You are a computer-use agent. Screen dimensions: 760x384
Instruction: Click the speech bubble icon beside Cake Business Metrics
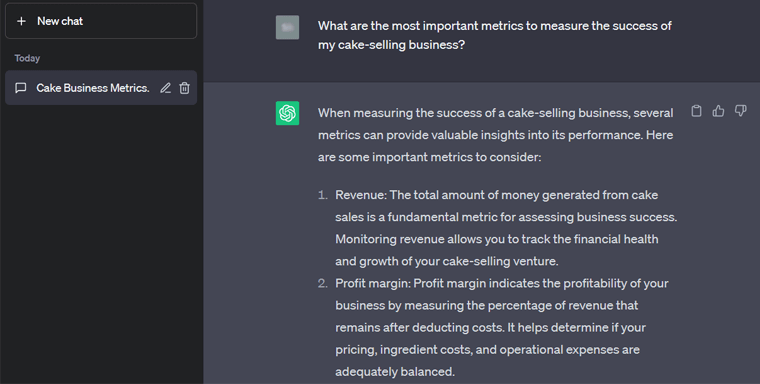pyautogui.click(x=20, y=88)
